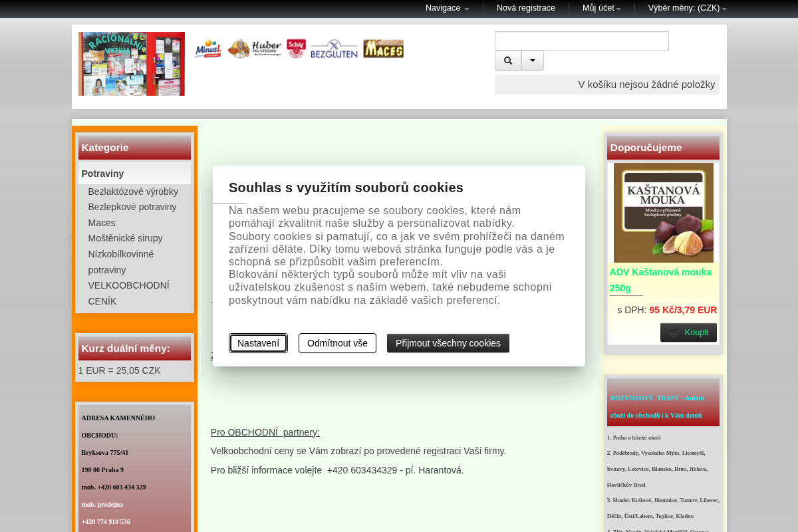
Task: Open Bezlaktózové výrobky category
Action: 133,192
